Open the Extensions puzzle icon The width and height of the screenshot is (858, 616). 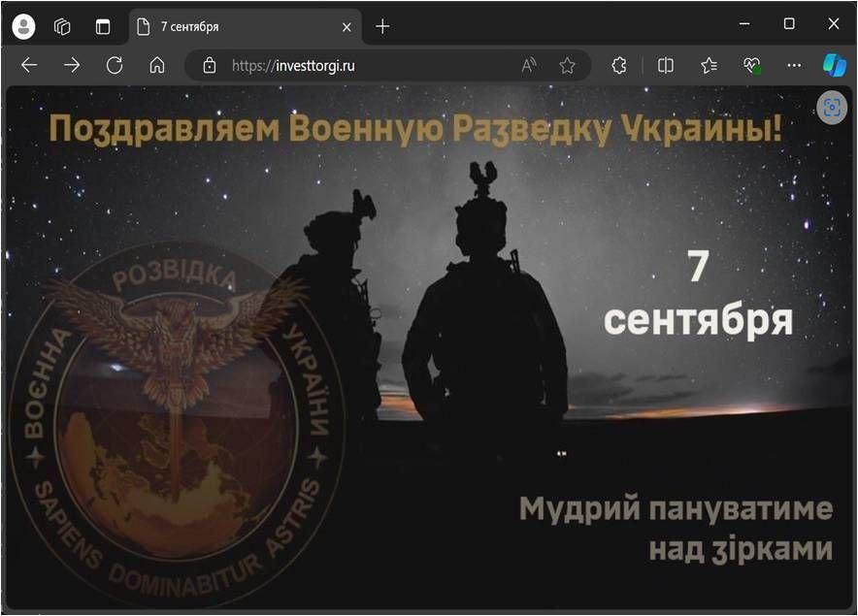[619, 66]
